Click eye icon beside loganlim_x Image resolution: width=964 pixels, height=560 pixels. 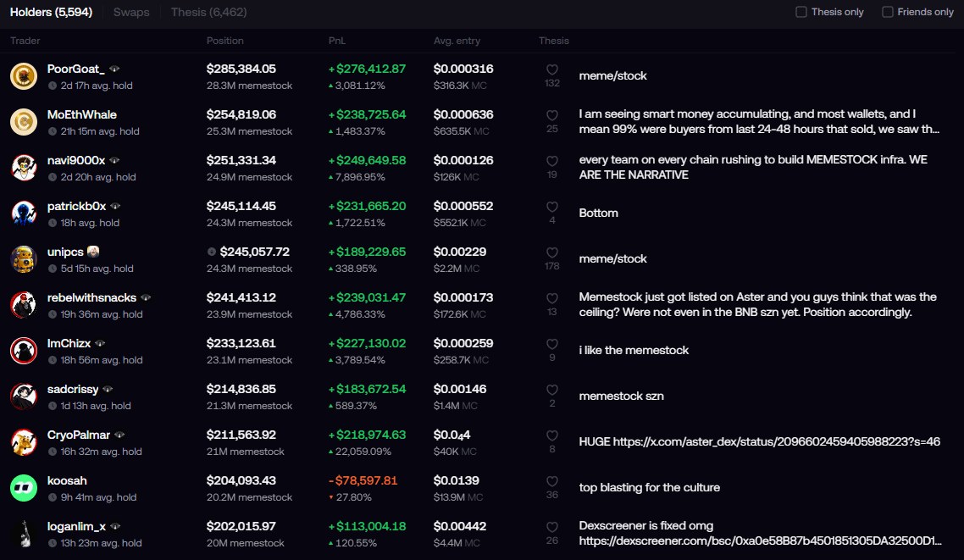(115, 526)
